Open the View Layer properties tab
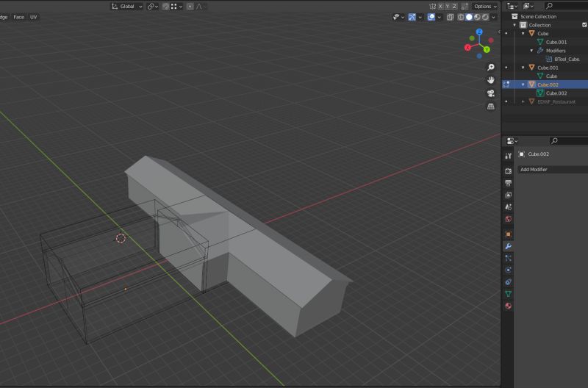The height and width of the screenshot is (388, 588). pyautogui.click(x=508, y=195)
